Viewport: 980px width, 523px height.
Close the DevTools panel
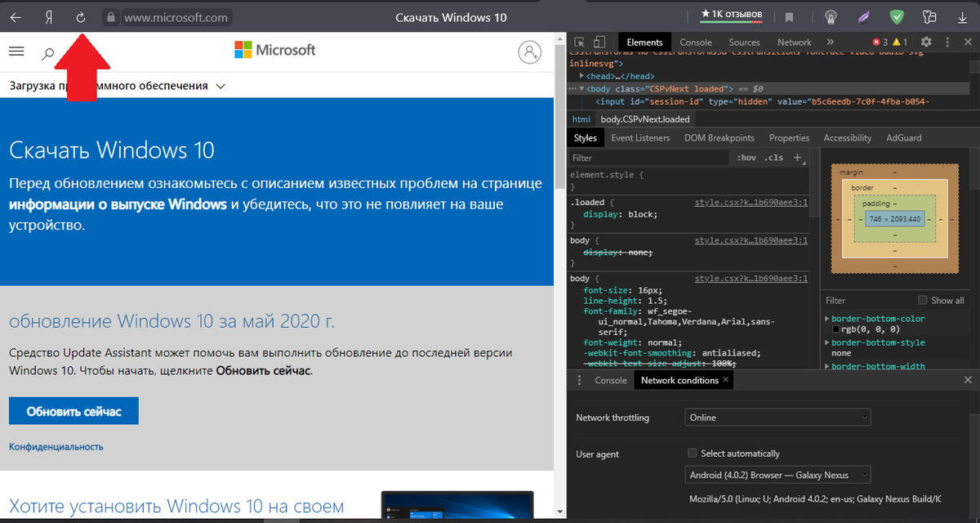pyautogui.click(x=968, y=42)
